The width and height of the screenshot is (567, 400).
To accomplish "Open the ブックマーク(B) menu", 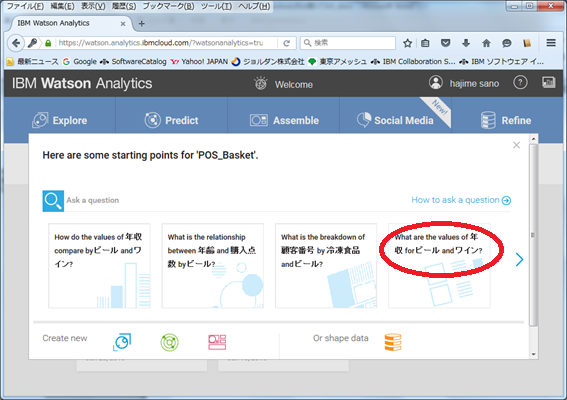I will coord(168,6).
